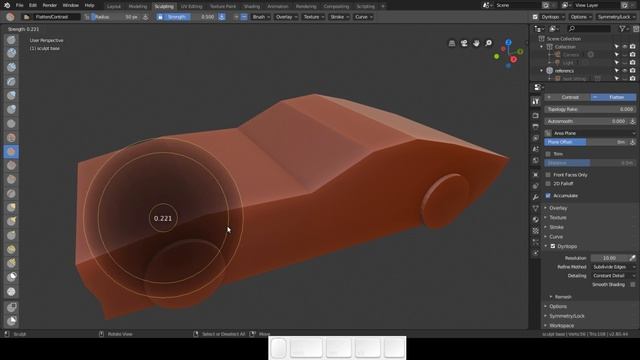
Task: Select the Inflate brush tool
Action: tap(11, 96)
